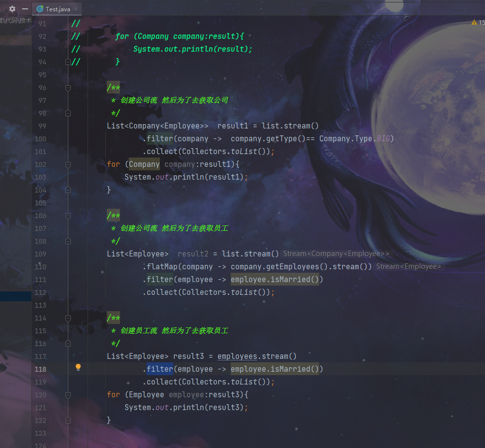Image resolution: width=485 pixels, height=448 pixels.
Task: Click the BIG enum constant on line 100
Action: coord(383,139)
